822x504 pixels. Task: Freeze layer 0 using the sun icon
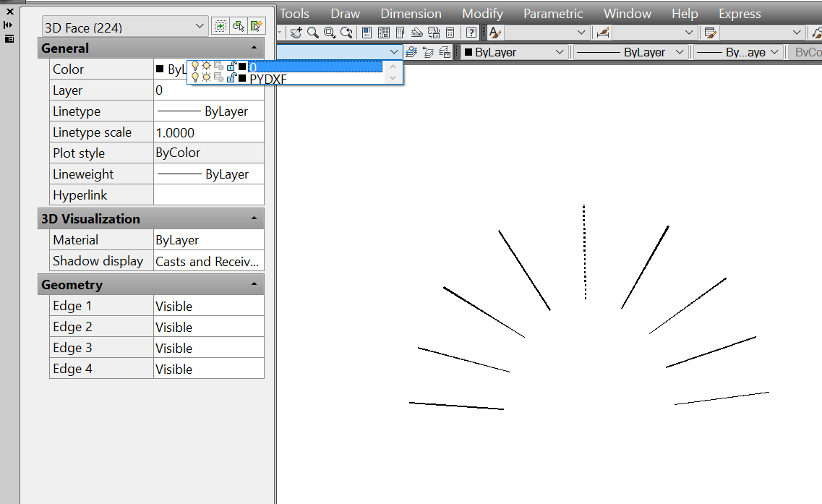pyautogui.click(x=207, y=67)
